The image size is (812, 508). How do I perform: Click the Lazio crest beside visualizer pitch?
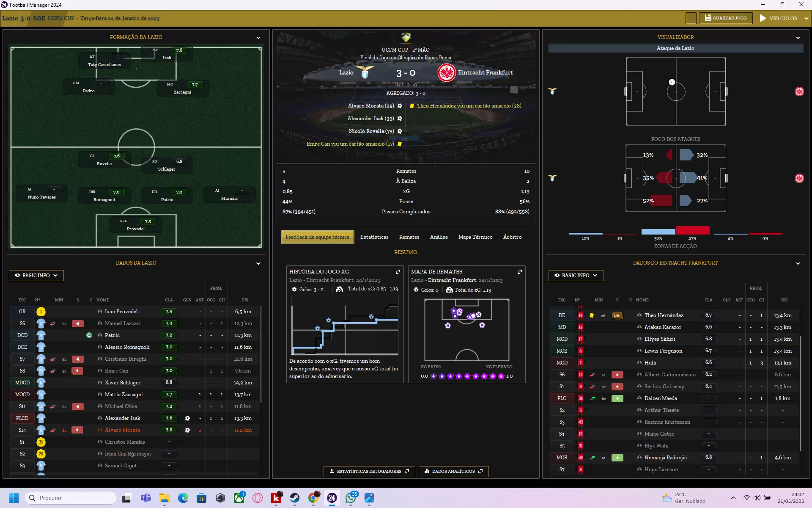pos(552,91)
